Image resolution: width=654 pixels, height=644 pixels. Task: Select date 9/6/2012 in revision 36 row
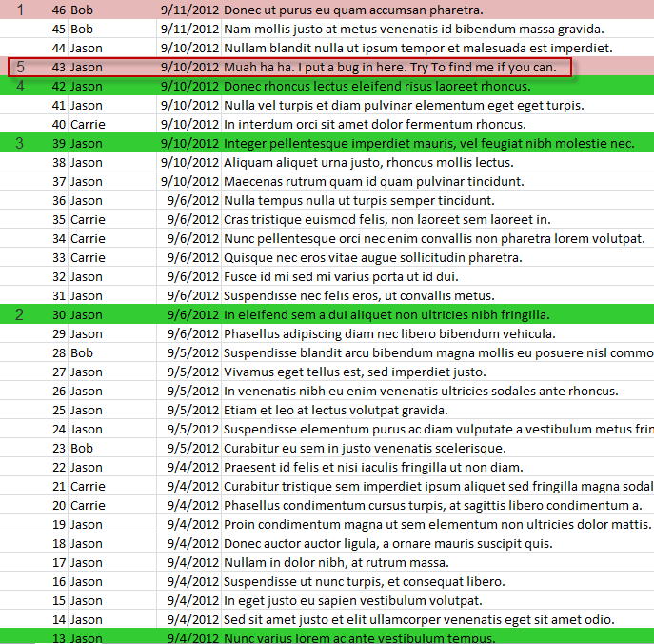[x=193, y=201]
